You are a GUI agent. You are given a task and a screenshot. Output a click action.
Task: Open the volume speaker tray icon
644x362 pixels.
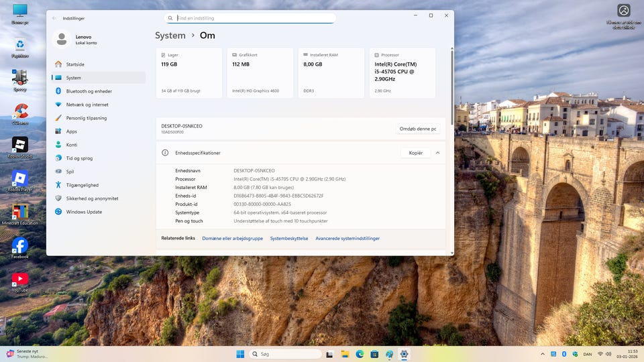click(x=608, y=354)
